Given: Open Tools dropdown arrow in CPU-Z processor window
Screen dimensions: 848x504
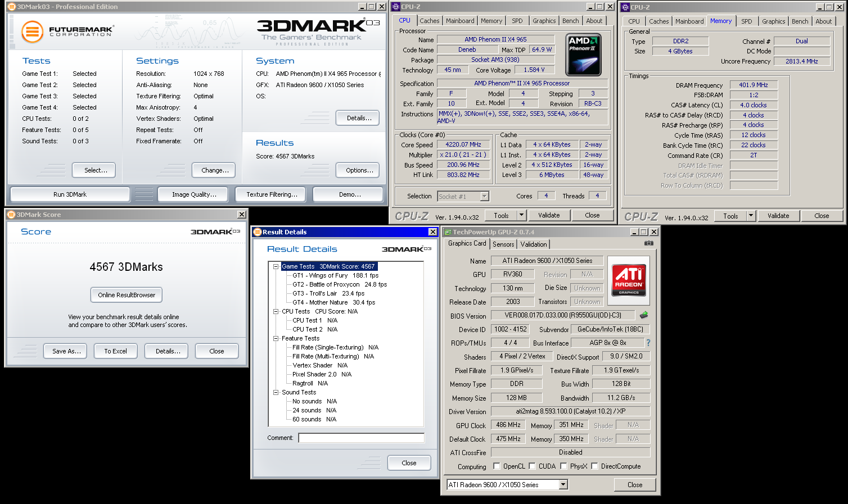Looking at the screenshot, I should [x=521, y=215].
